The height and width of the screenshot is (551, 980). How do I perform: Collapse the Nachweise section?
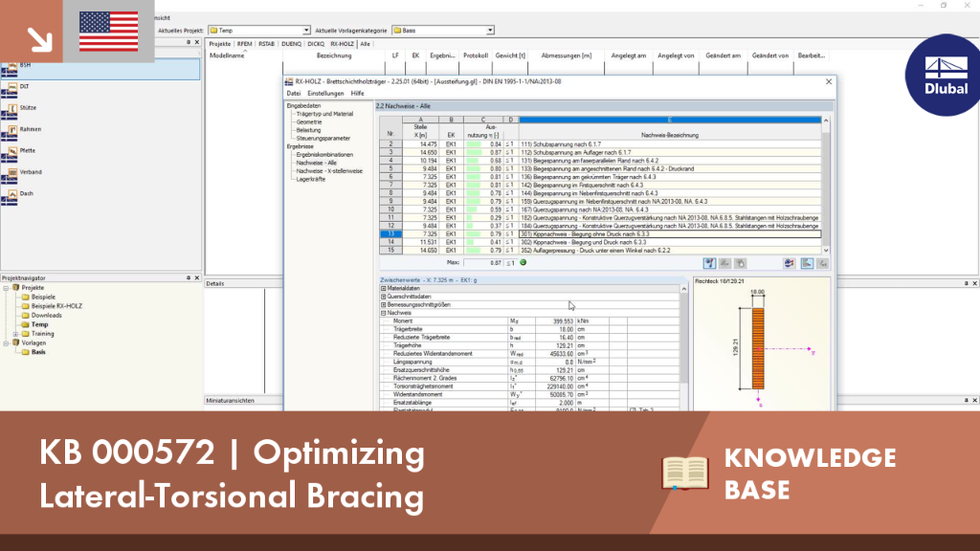[x=384, y=313]
